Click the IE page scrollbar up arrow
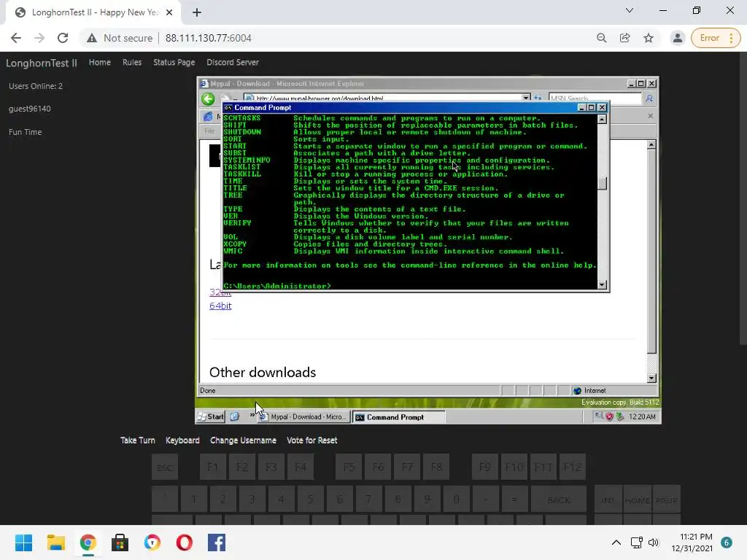 point(651,144)
